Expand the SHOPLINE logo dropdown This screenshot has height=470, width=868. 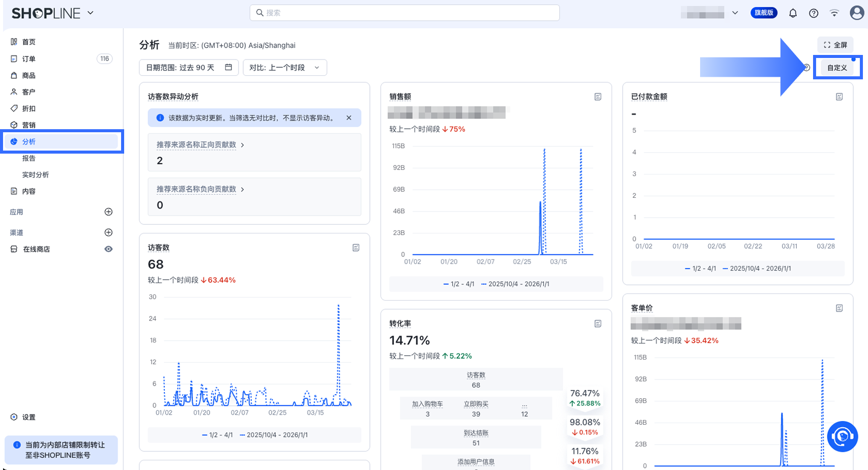coord(91,13)
